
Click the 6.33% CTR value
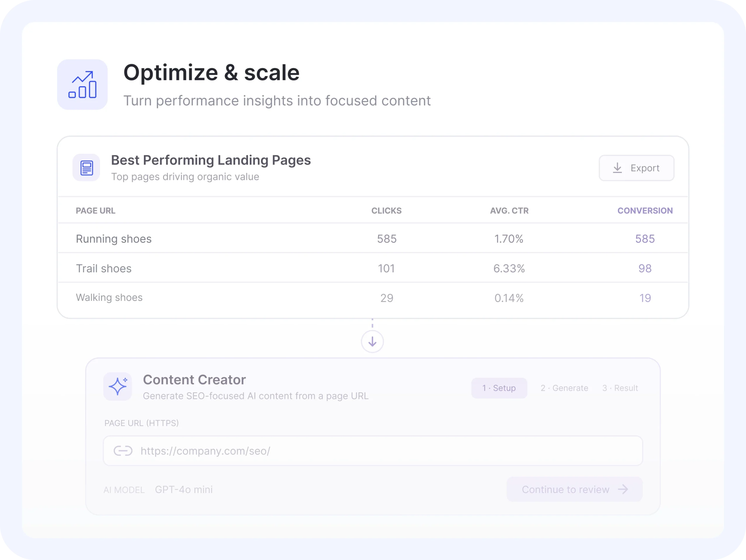pos(509,268)
